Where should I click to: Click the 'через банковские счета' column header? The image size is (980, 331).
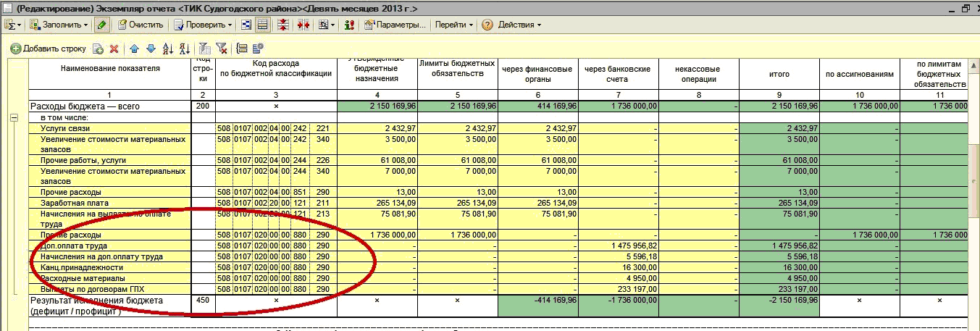tap(619, 74)
